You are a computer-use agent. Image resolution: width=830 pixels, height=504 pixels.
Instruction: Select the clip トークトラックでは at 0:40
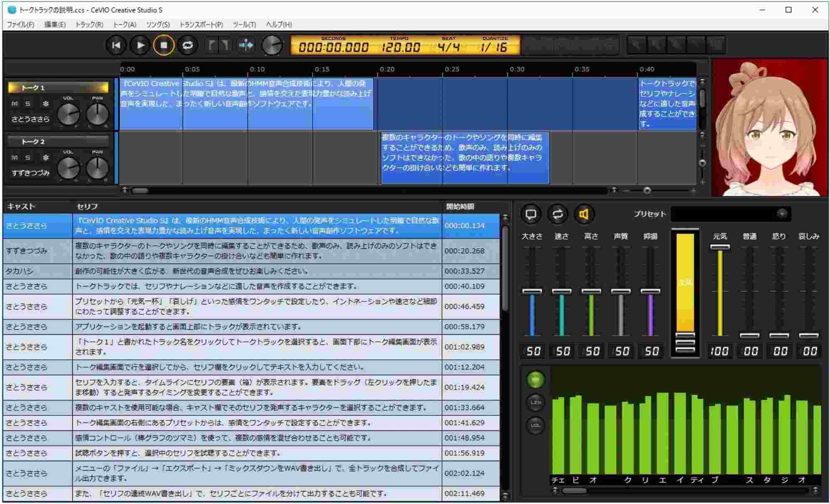pyautogui.click(x=667, y=104)
